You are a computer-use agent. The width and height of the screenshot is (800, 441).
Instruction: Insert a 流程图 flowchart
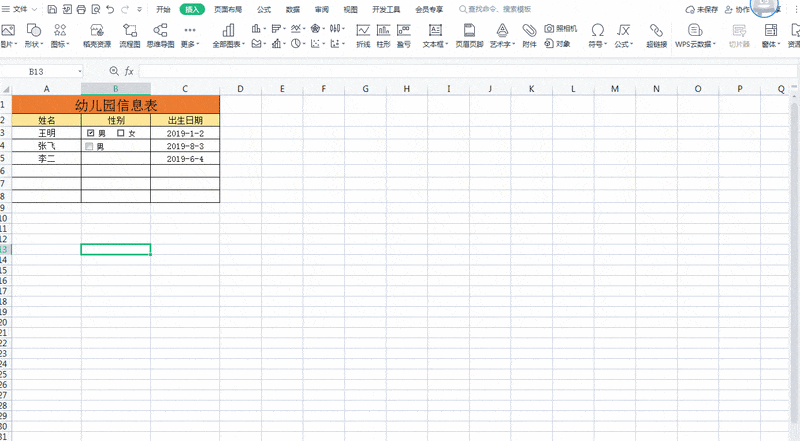(130, 35)
